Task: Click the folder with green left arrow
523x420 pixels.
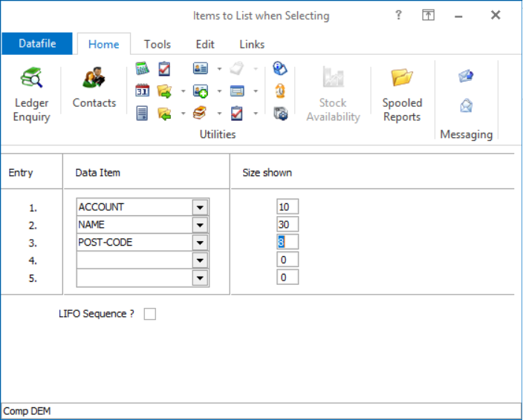Action: click(x=164, y=114)
